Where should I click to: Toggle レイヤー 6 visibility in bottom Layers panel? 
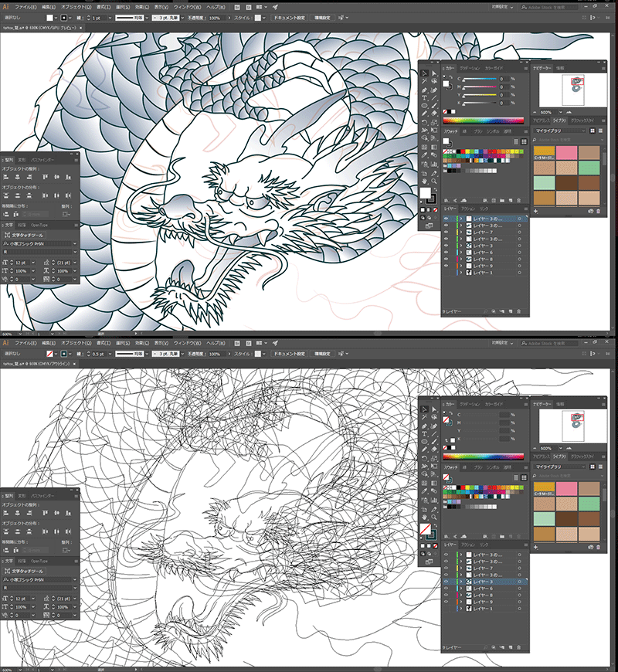coord(446,589)
